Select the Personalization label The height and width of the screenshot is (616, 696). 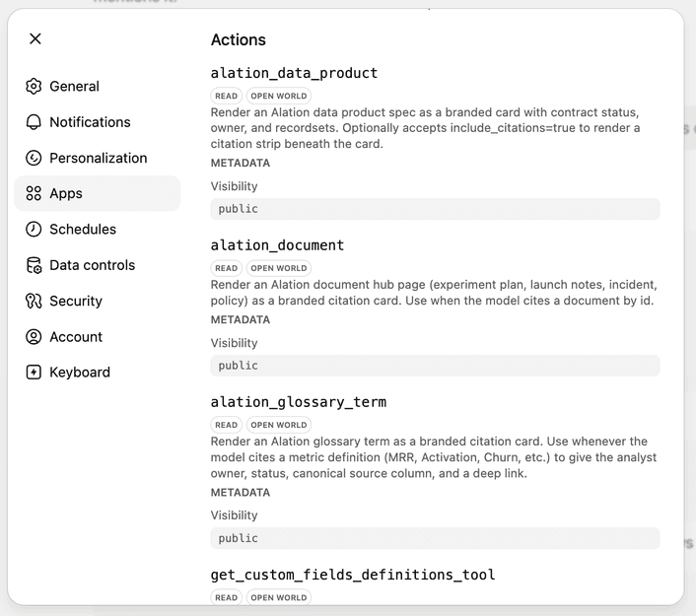pyautogui.click(x=99, y=158)
